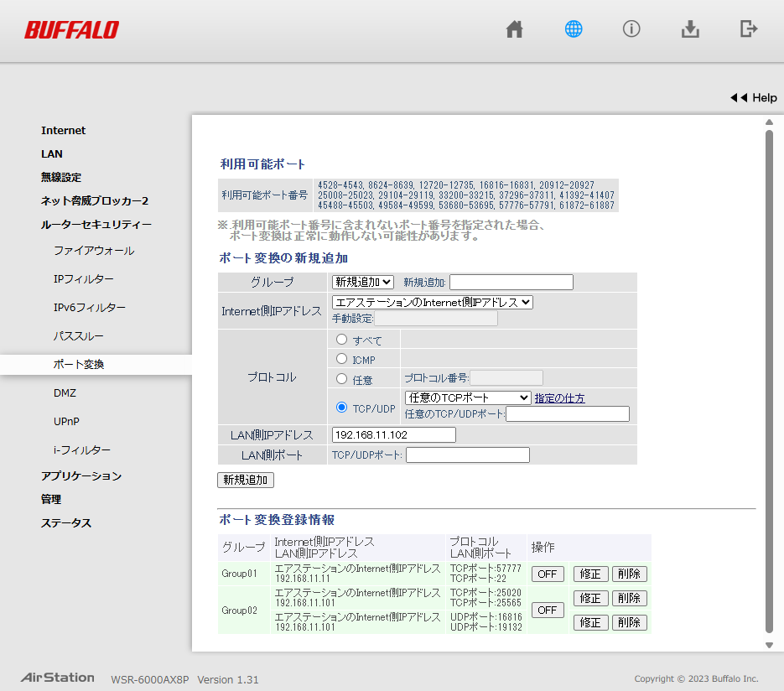Open the globe internet settings icon
Viewport: 784px width, 691px height.
pos(573,29)
